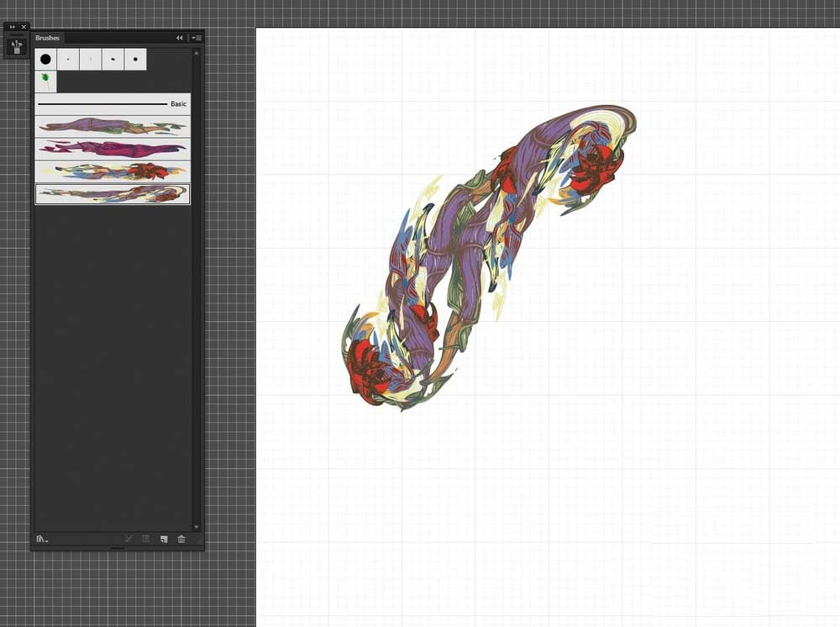Open the Brush Libraries menu

coord(42,539)
